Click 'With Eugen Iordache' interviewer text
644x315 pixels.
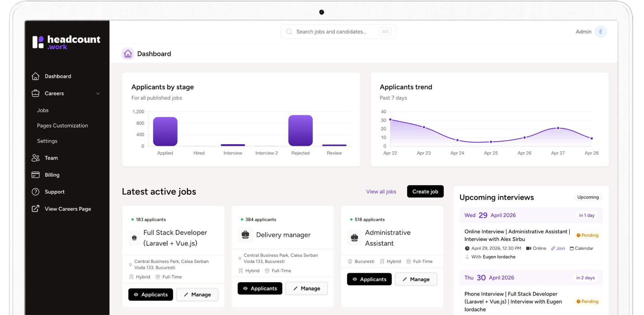[493, 257]
